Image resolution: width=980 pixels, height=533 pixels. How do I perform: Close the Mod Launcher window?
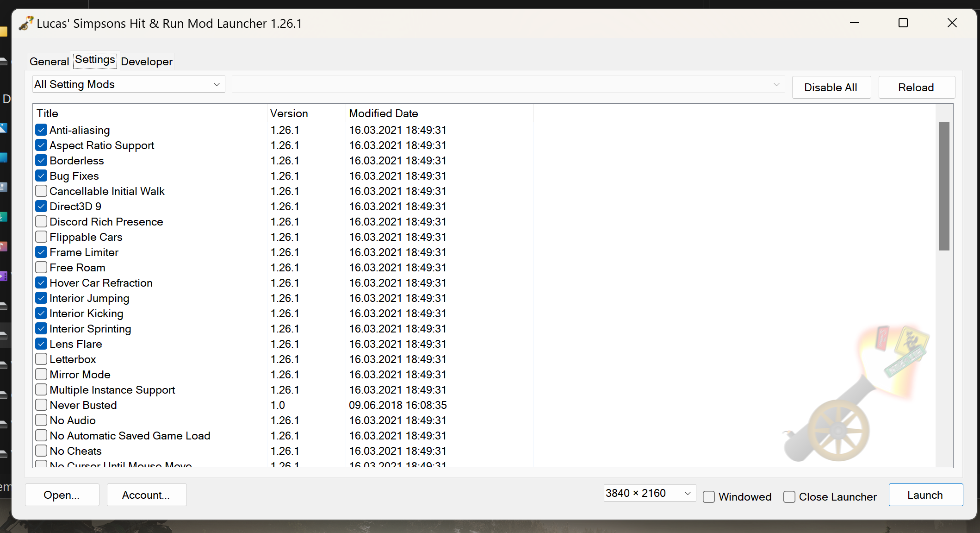tap(952, 23)
